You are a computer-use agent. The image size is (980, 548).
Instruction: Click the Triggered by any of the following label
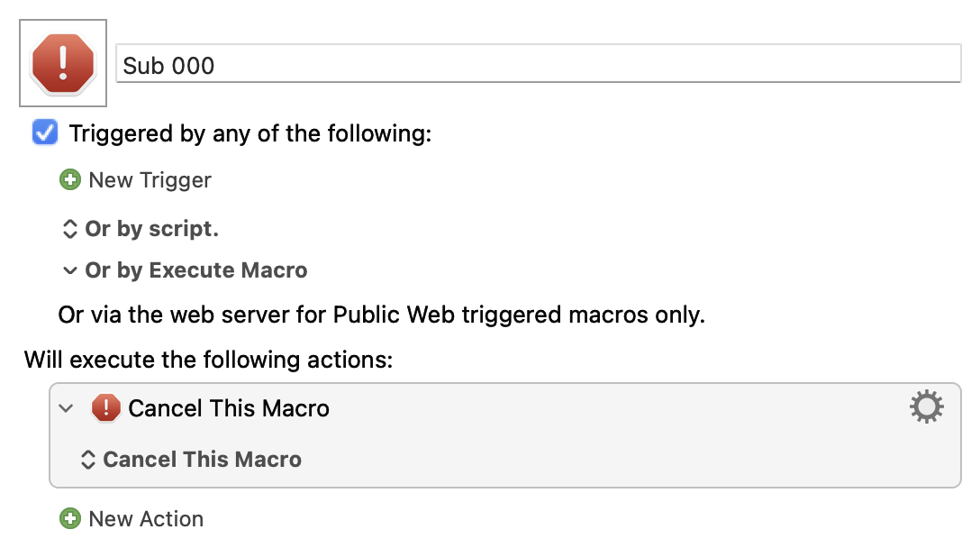[x=250, y=134]
